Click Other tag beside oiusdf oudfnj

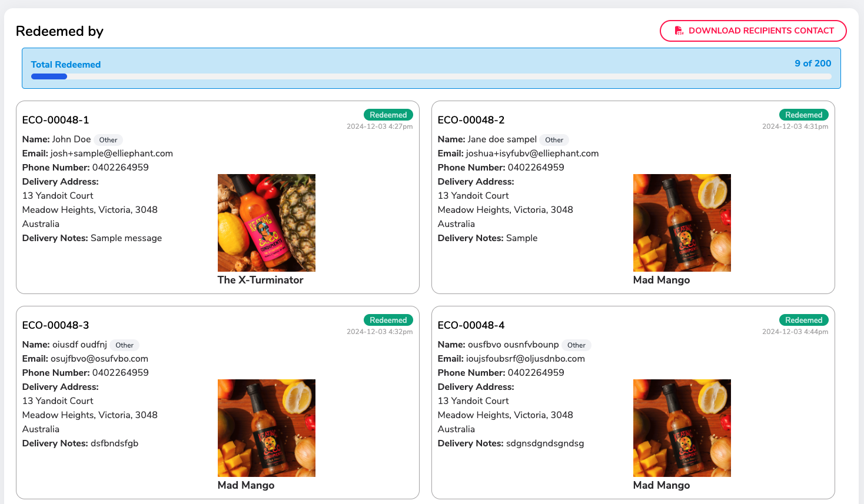pyautogui.click(x=125, y=345)
